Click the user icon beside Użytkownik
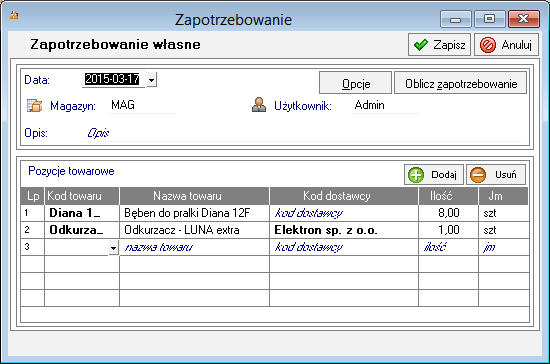 (259, 105)
